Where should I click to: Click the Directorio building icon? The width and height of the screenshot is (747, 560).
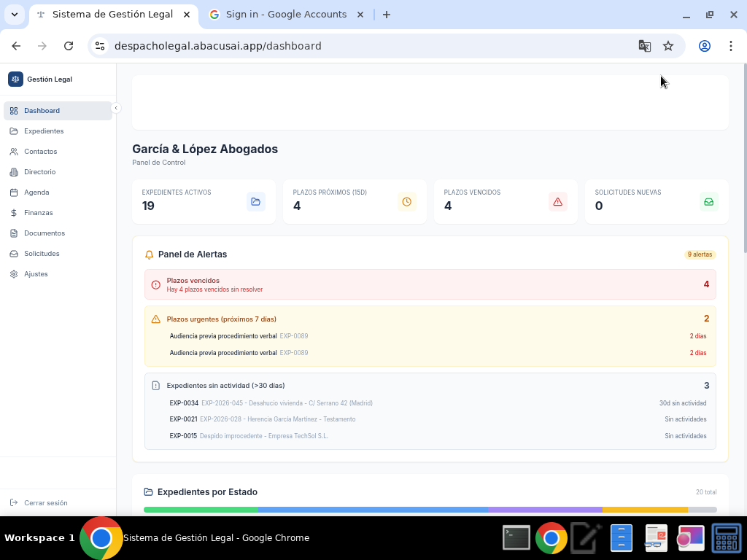[x=14, y=172]
